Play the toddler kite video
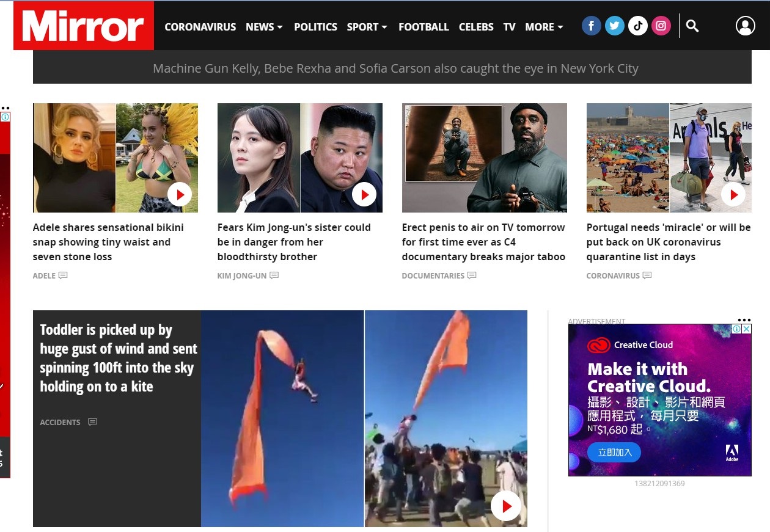 click(x=506, y=506)
